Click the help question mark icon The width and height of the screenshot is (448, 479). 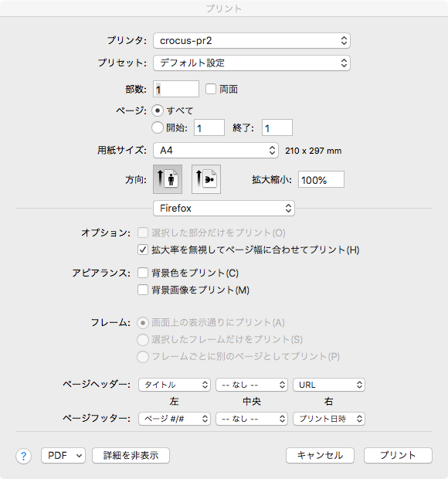(23, 457)
